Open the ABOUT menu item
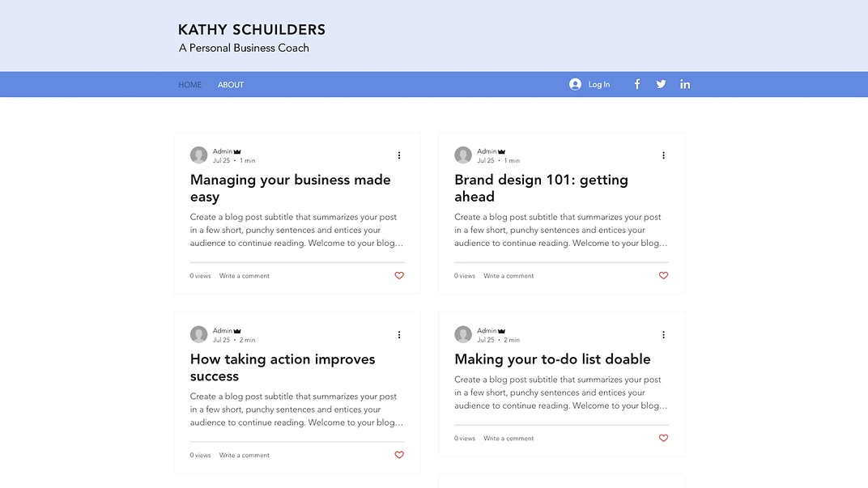This screenshot has height=488, width=868. [231, 85]
